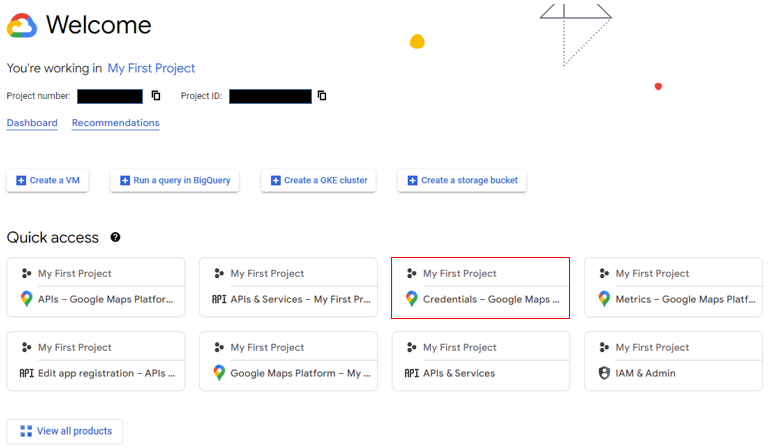
Task: Click Maps pin icon beside Credentials
Action: (x=411, y=299)
